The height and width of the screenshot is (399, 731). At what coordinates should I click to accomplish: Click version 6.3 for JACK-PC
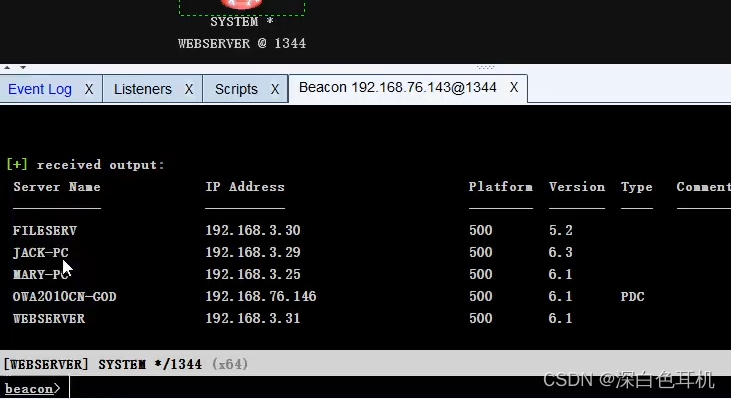(560, 252)
